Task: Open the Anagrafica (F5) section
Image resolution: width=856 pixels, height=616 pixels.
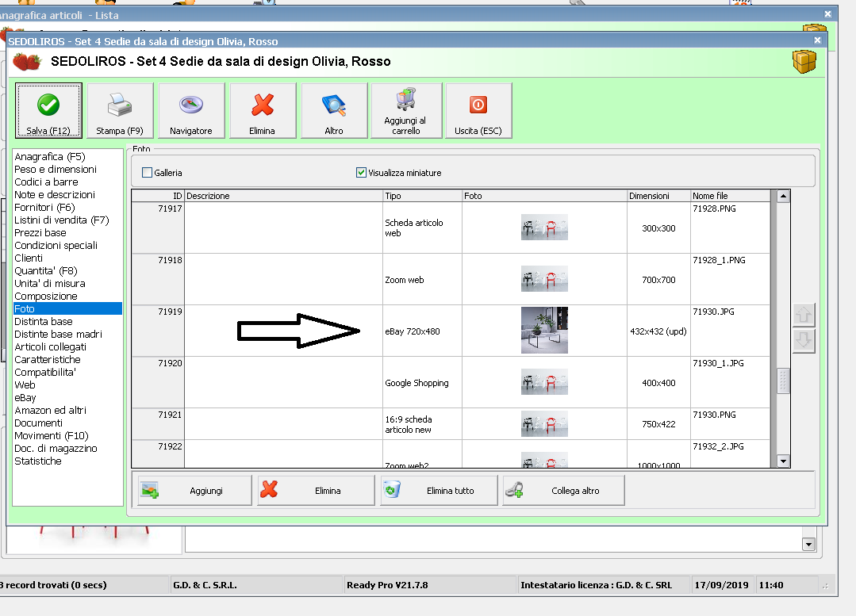Action: (50, 157)
